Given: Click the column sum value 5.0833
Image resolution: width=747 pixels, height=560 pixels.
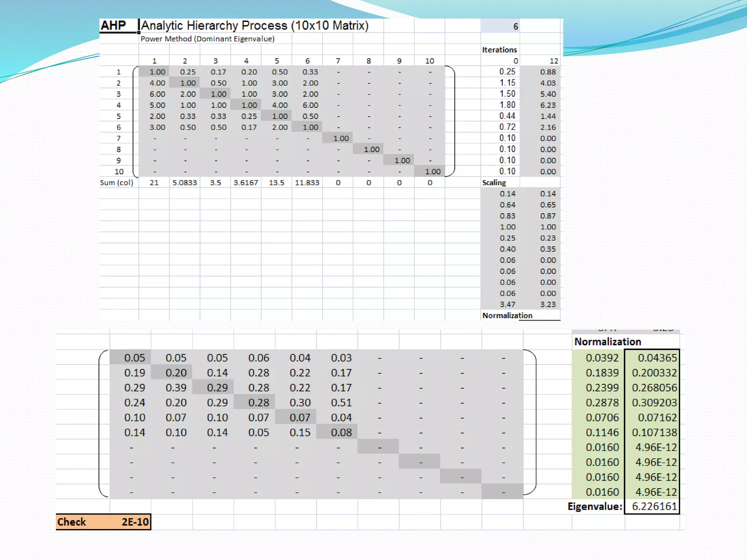Looking at the screenshot, I should pos(185,183).
